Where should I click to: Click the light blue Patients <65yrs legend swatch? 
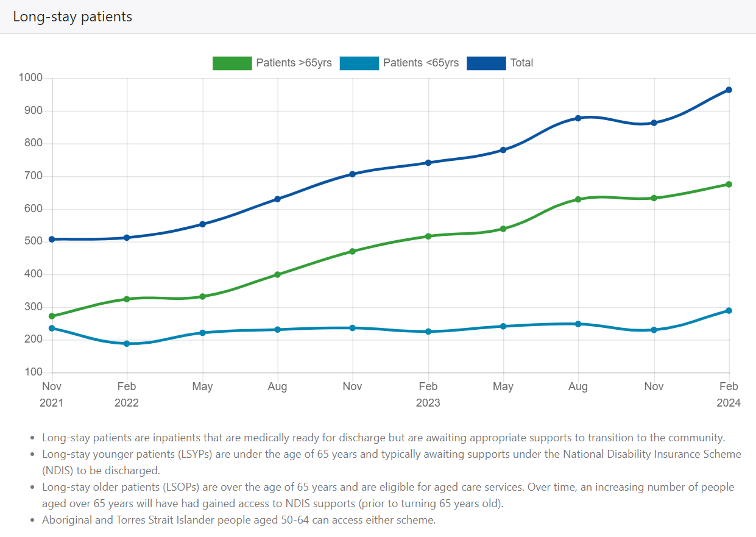click(359, 63)
